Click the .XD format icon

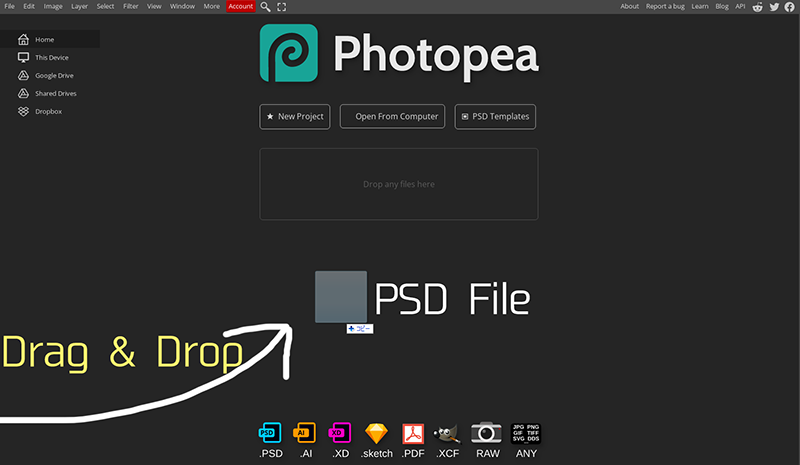pos(340,433)
